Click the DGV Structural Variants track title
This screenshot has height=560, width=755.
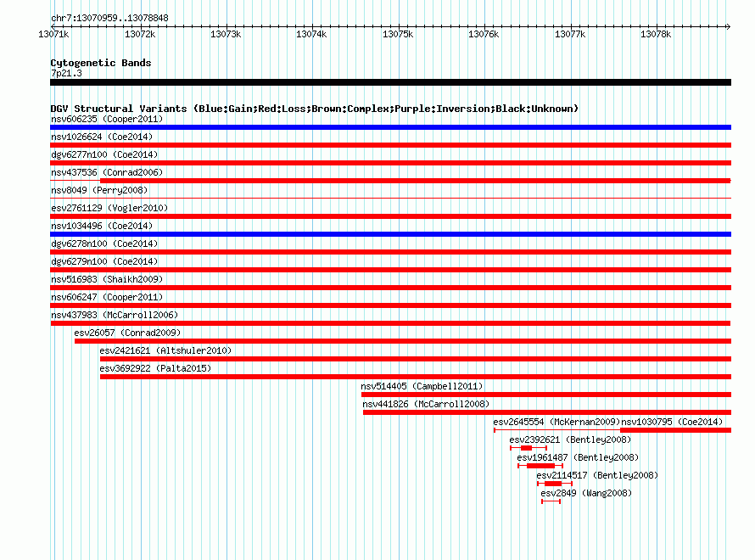pos(315,109)
